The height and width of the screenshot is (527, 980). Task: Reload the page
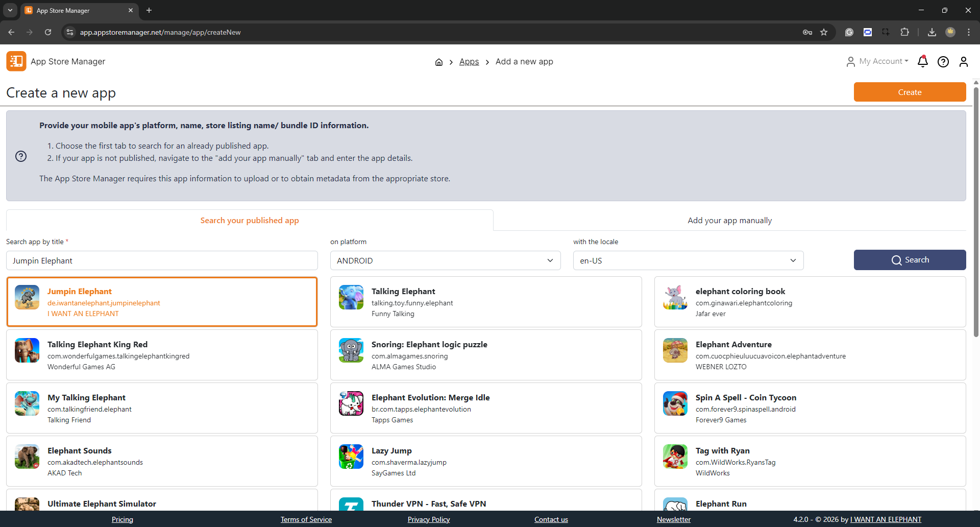point(48,32)
